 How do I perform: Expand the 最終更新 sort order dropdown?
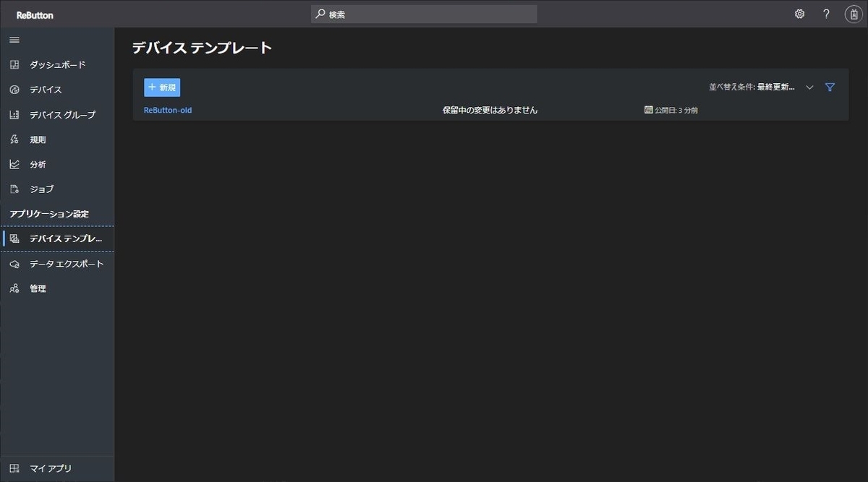(x=809, y=87)
